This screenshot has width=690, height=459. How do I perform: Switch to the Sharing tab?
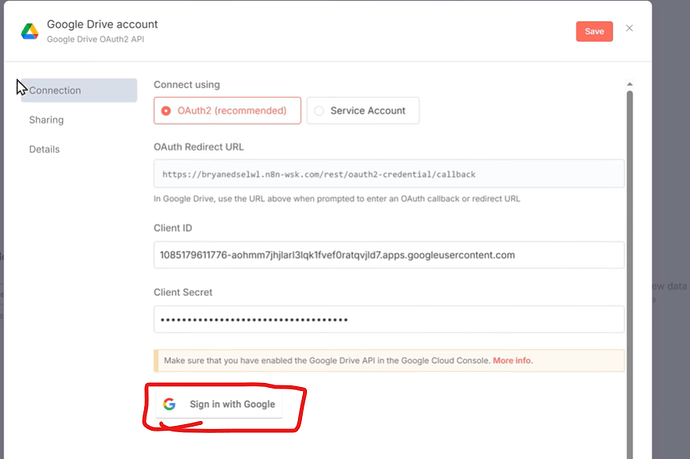[x=46, y=120]
